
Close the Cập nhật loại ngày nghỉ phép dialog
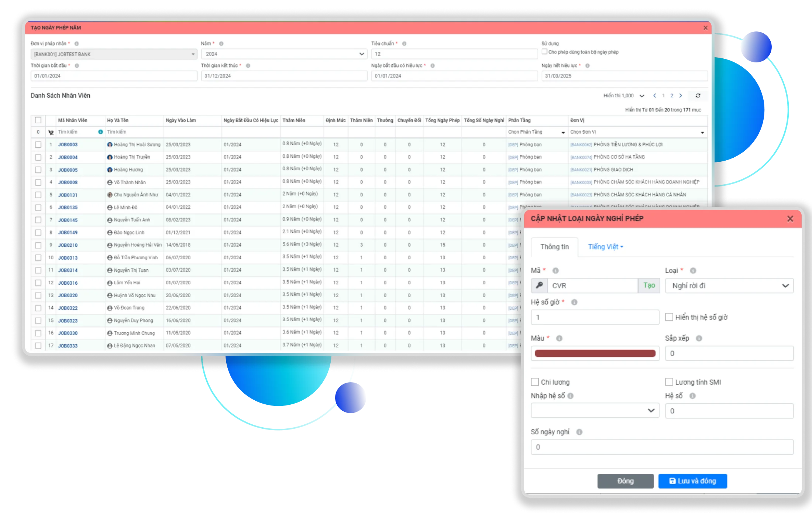coord(790,219)
